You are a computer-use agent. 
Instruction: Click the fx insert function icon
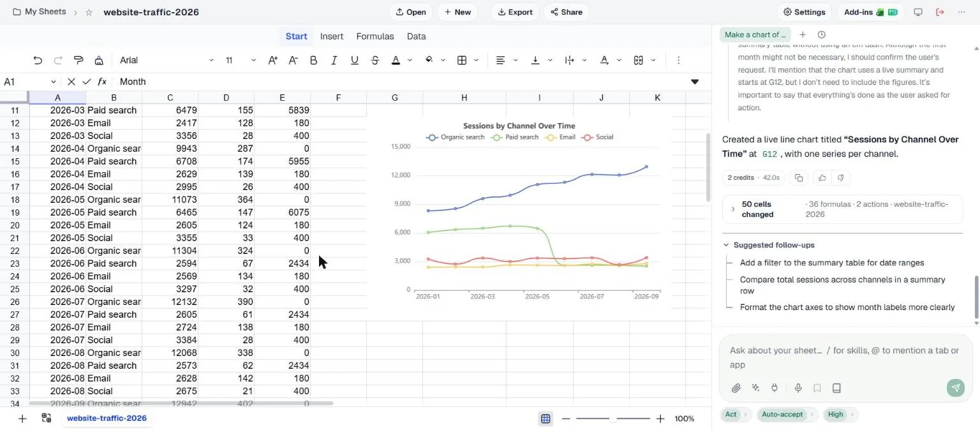pyautogui.click(x=101, y=82)
